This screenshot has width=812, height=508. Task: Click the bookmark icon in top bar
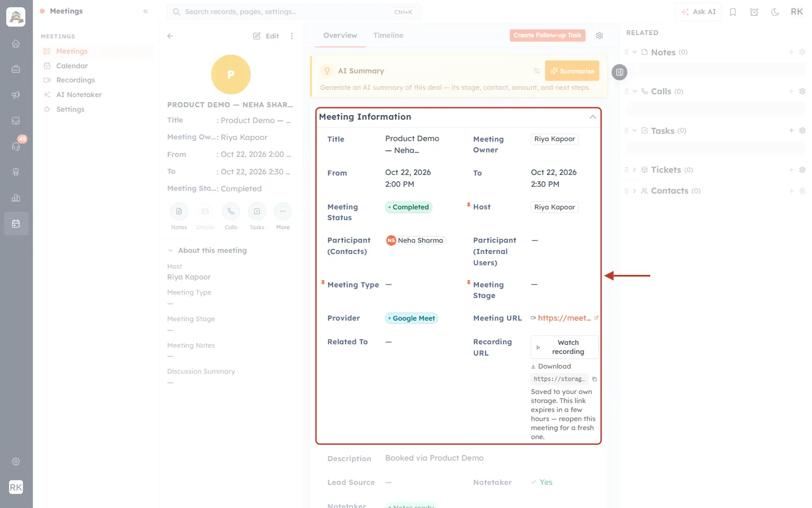click(x=733, y=12)
